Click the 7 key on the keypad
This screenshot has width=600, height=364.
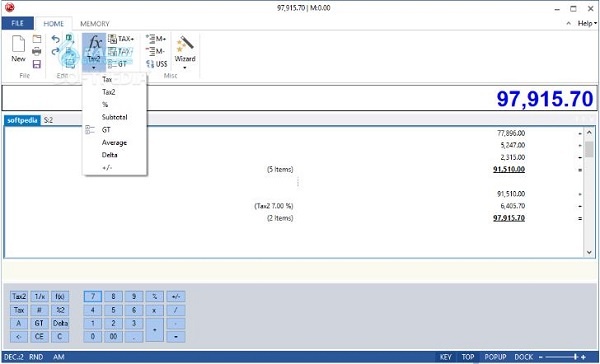click(x=93, y=296)
